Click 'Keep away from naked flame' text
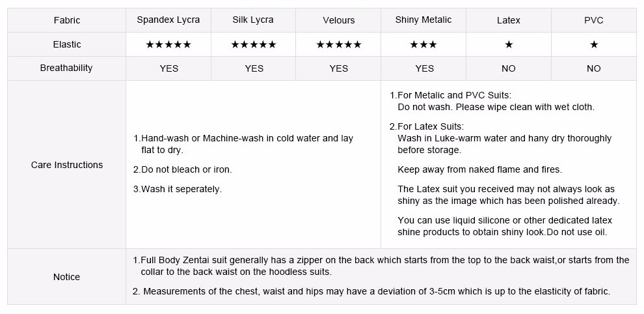 click(479, 170)
